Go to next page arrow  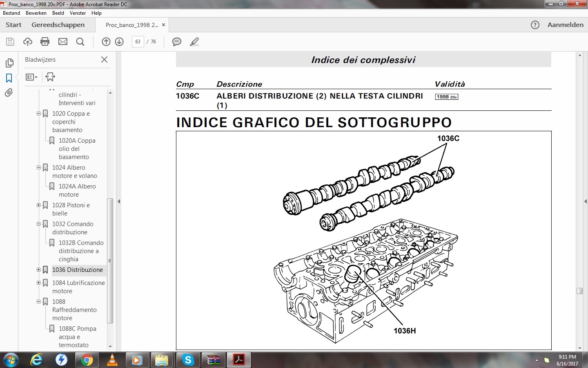119,42
